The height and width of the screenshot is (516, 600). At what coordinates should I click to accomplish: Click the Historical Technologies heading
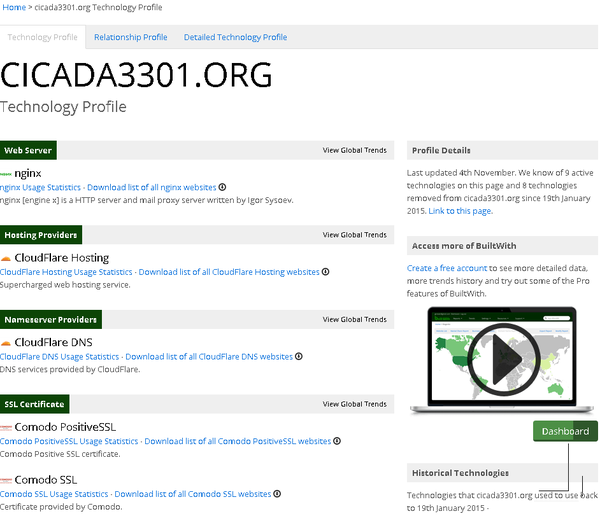click(460, 473)
